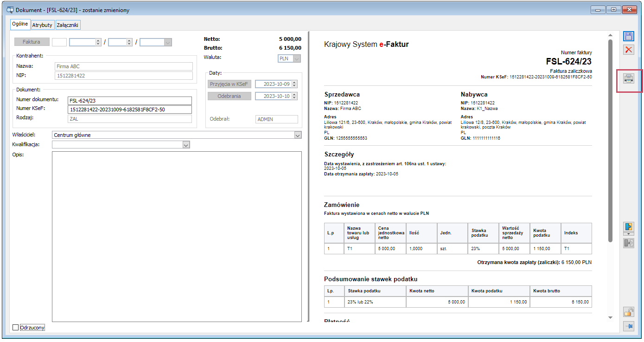Viewport: 644px width, 342px height.
Task: Open the last series dropdown next to Faktura
Action: click(x=168, y=42)
